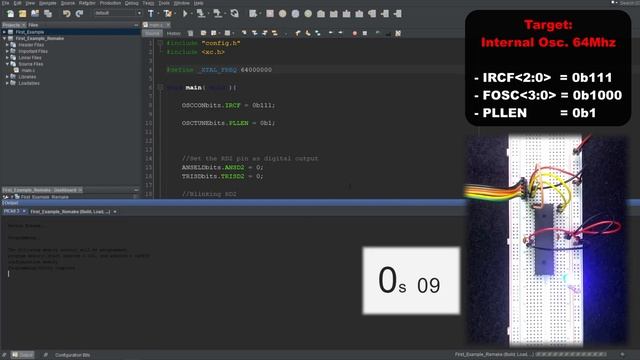Viewport: 640px width, 360px height.
Task: Collapse the main function fold marker
Action: (x=160, y=87)
